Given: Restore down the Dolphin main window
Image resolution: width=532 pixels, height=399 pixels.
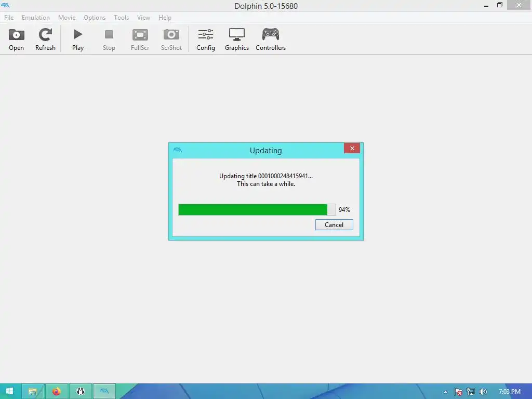Looking at the screenshot, I should pyautogui.click(x=499, y=5).
